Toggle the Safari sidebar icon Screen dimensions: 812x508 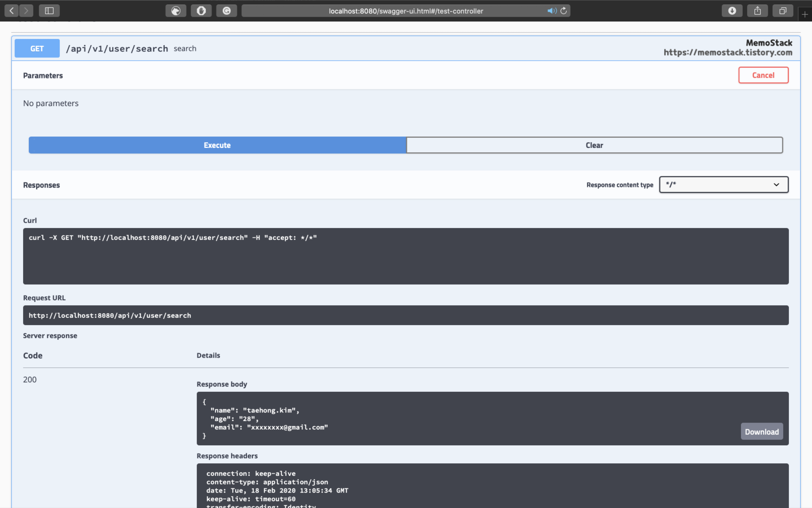[49, 11]
